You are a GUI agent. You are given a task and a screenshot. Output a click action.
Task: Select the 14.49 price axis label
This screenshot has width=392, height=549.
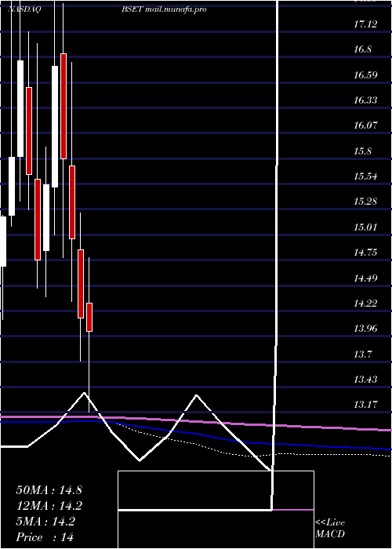[x=366, y=278]
